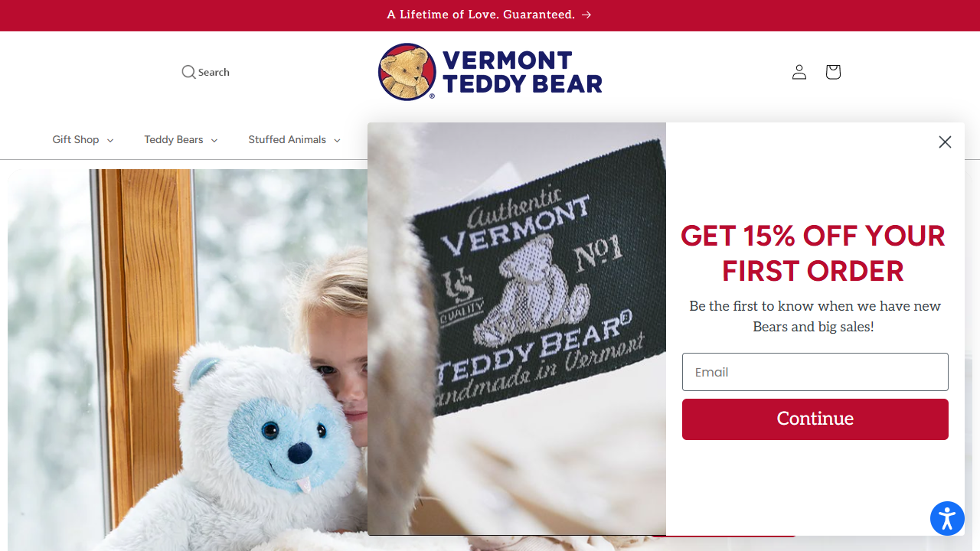Click the Vermont Teddy Bear label photo
The width and height of the screenshot is (980, 551).
517,329
